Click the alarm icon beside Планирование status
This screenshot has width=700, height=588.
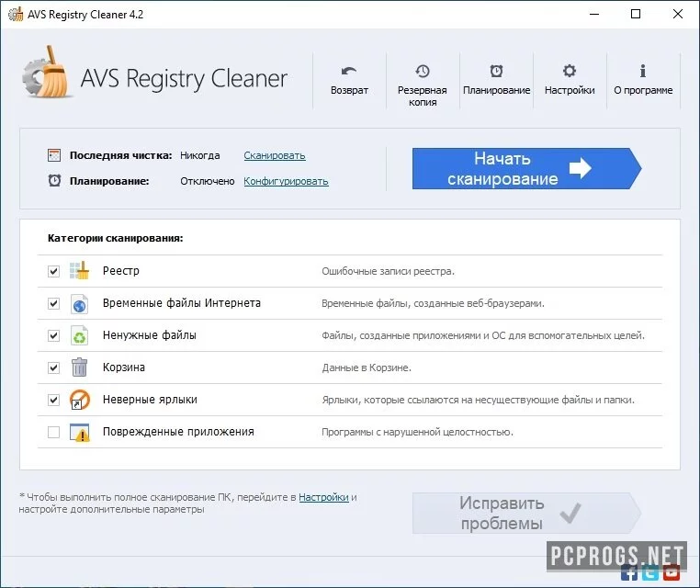click(54, 181)
